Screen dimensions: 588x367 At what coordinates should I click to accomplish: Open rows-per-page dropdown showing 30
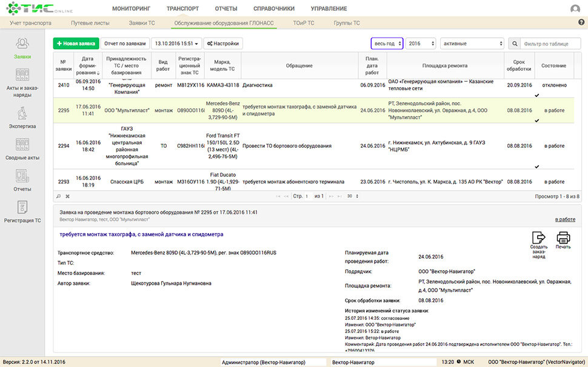click(353, 196)
